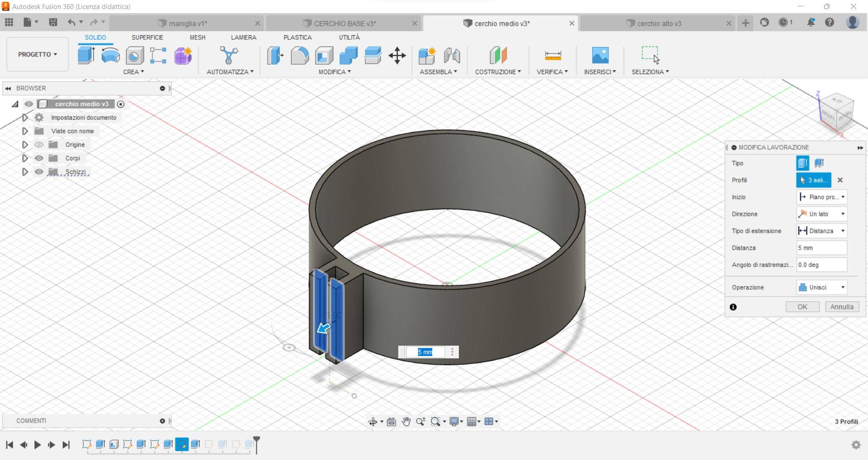
Task: Toggle visibility of the Schizzi folder
Action: [x=39, y=172]
